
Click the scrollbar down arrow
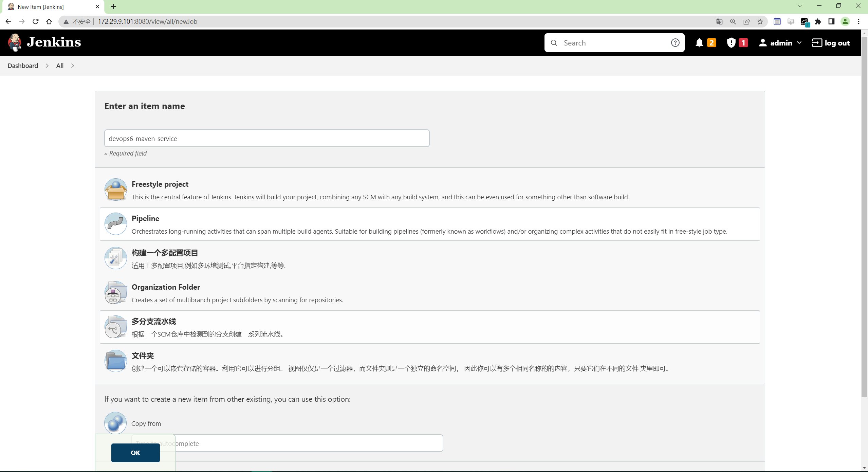coord(865,468)
